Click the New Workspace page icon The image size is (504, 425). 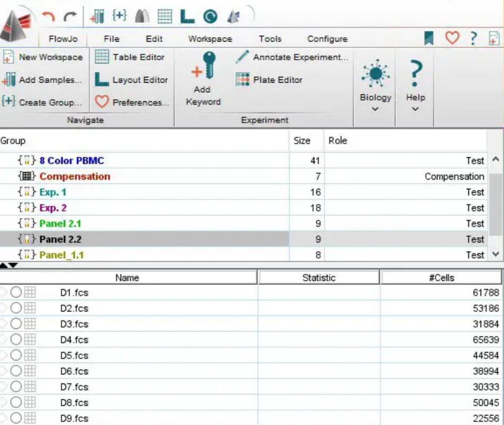(8, 57)
